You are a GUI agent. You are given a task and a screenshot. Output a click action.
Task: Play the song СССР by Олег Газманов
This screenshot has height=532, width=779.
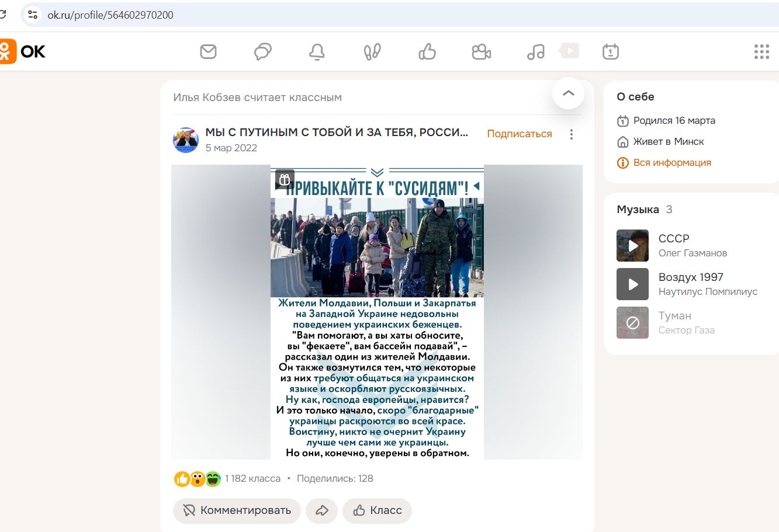pyautogui.click(x=632, y=246)
